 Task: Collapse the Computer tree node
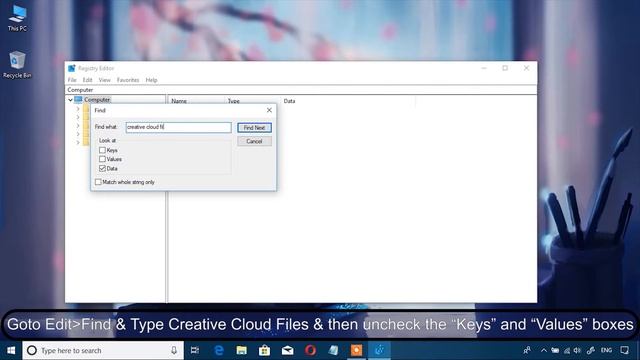click(x=70, y=100)
